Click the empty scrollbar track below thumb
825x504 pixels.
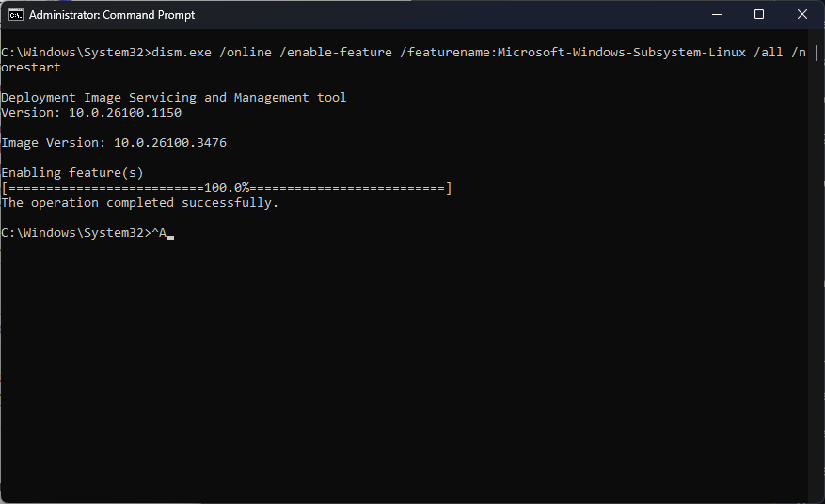[817, 282]
